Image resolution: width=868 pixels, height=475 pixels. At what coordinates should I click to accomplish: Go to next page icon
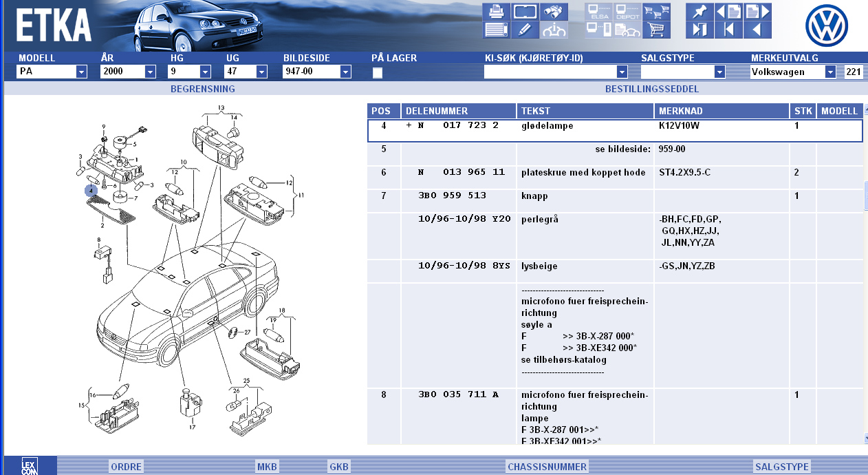(757, 12)
